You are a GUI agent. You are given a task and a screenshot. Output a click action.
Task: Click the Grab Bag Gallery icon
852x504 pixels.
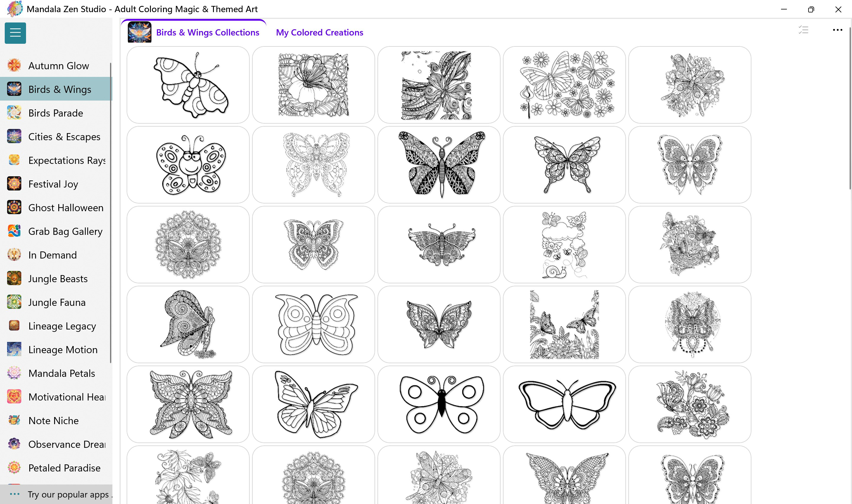14,231
